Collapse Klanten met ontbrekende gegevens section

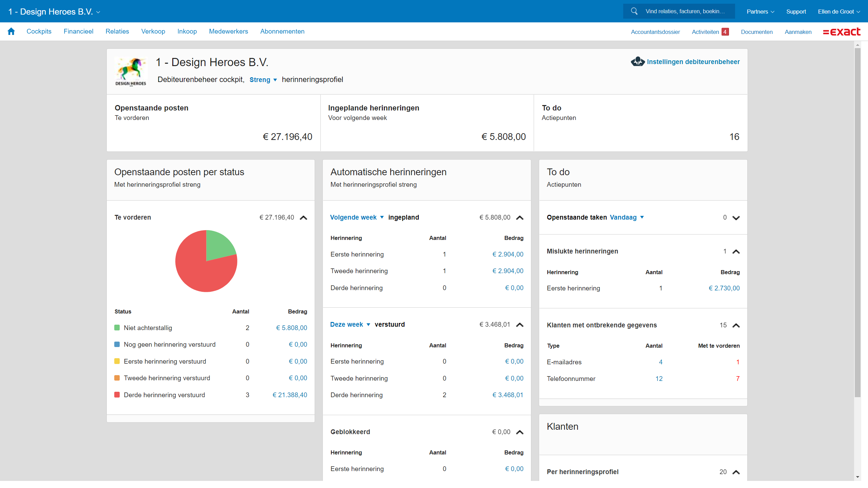click(736, 325)
